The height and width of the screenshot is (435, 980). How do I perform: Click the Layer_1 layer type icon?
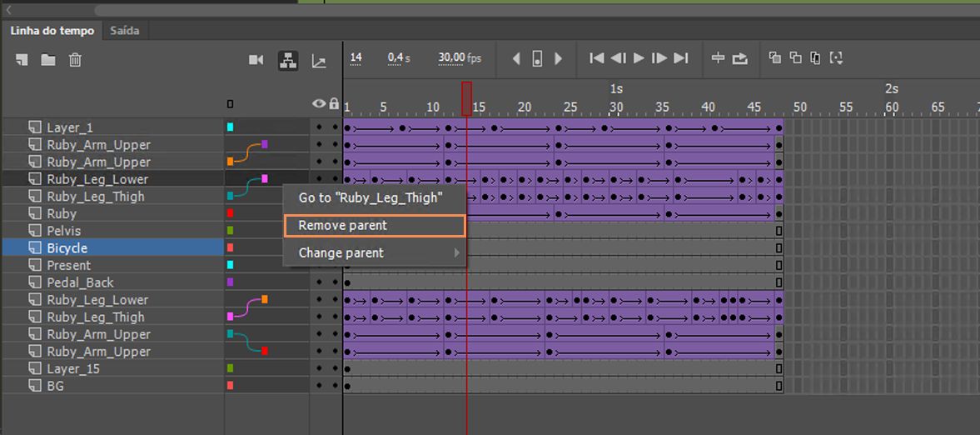point(35,127)
